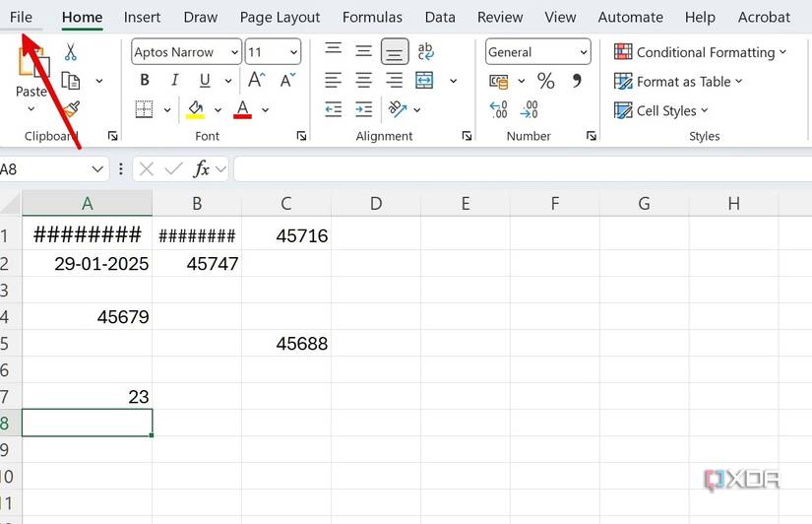The image size is (812, 524).
Task: Toggle Wrap Text icon
Action: (x=425, y=51)
